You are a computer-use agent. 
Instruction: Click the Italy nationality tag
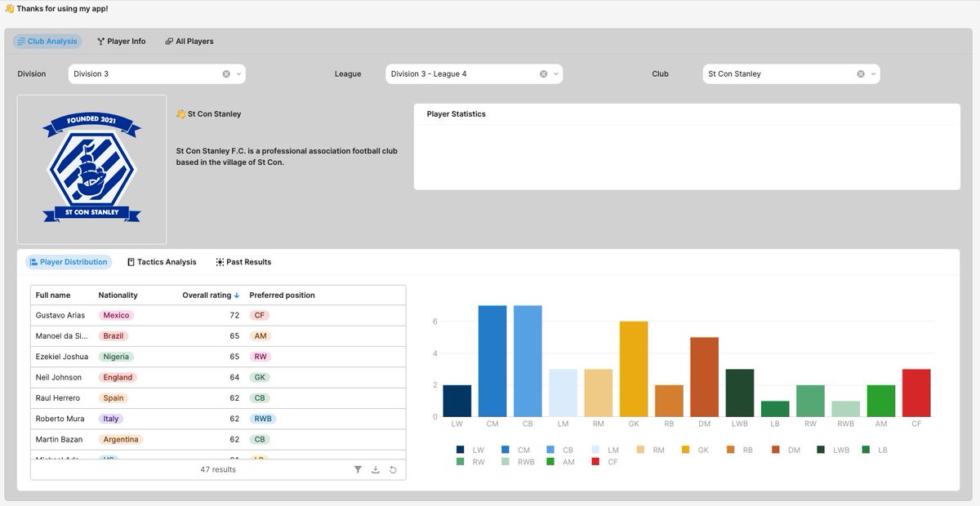[110, 419]
